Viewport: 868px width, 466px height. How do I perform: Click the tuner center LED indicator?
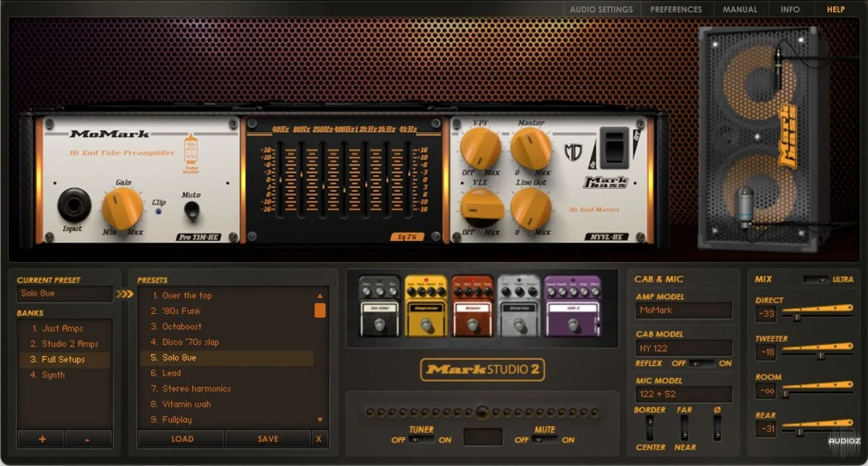point(482,412)
